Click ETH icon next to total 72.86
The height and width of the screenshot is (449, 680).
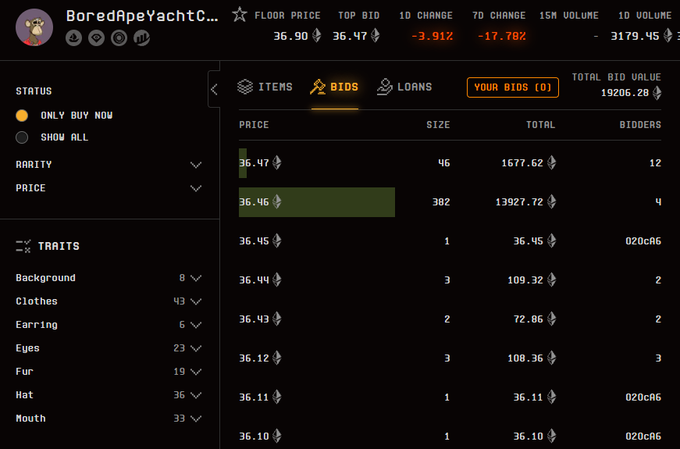pyautogui.click(x=551, y=319)
